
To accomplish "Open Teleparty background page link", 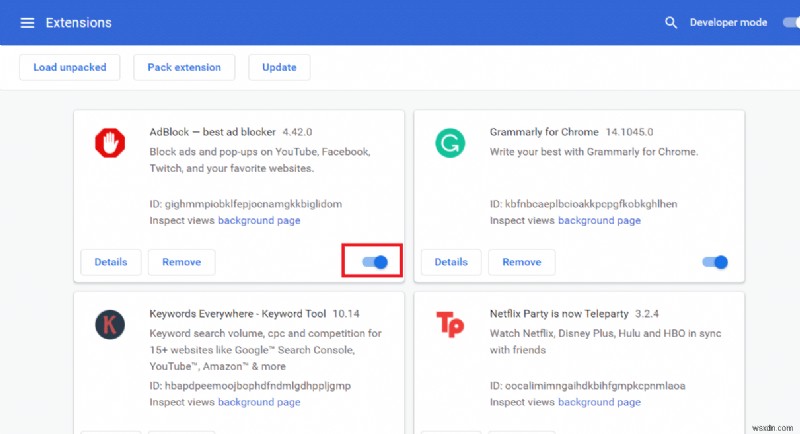I will (600, 402).
